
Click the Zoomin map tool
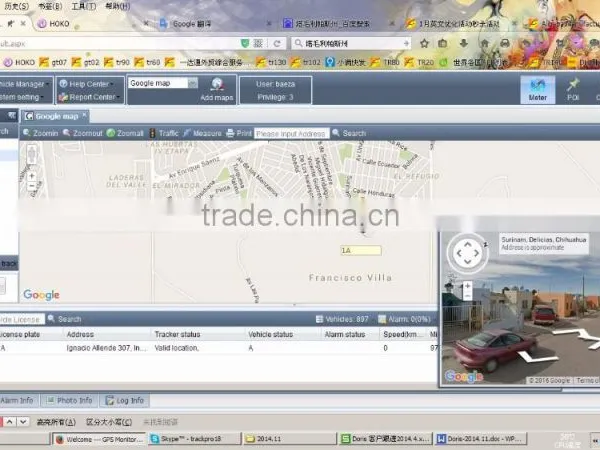coord(41,133)
